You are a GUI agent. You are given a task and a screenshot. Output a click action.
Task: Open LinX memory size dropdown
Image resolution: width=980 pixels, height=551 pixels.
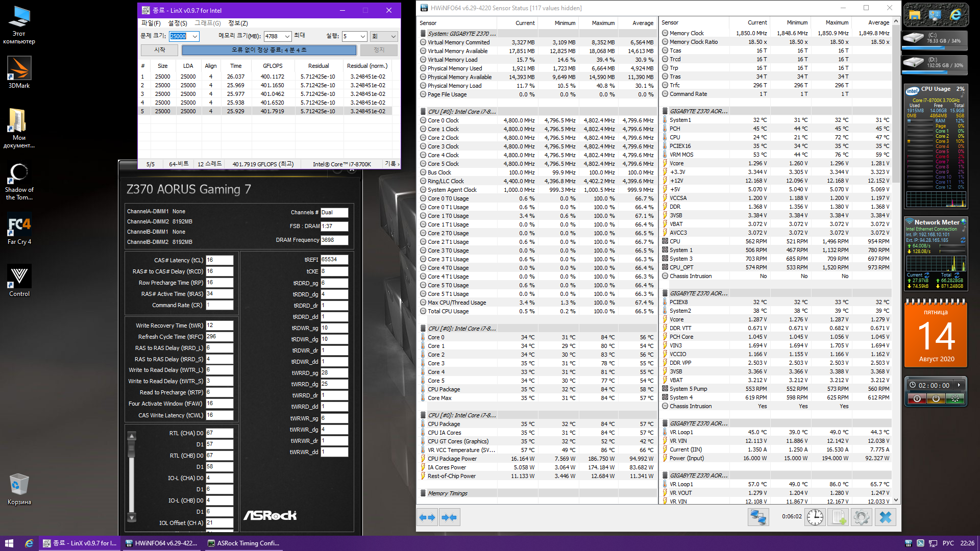point(287,36)
